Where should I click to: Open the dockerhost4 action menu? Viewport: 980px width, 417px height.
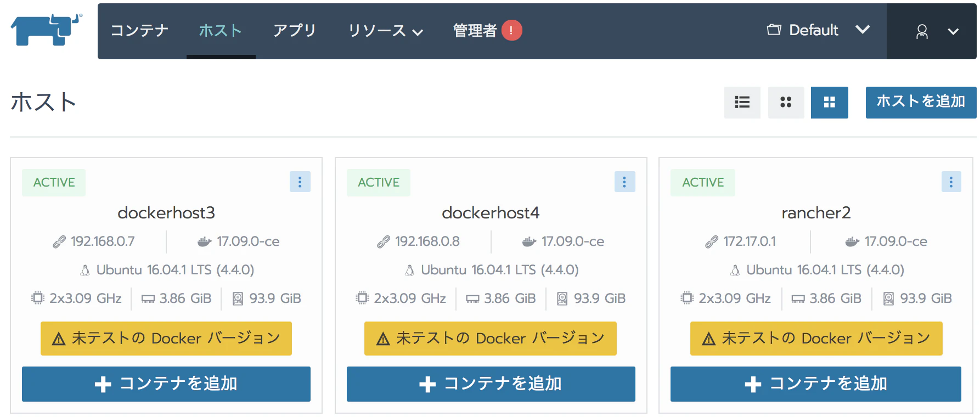[624, 182]
